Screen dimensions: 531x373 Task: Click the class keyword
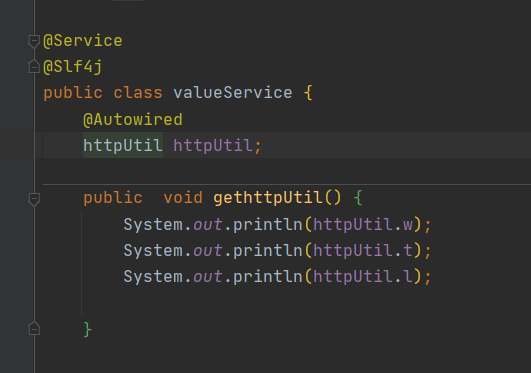click(x=138, y=93)
